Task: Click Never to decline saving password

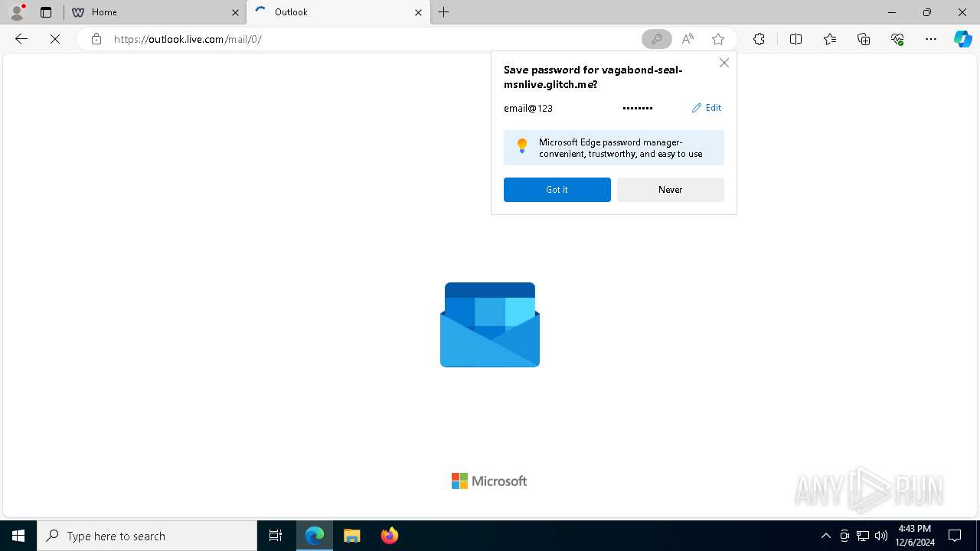Action: [671, 190]
